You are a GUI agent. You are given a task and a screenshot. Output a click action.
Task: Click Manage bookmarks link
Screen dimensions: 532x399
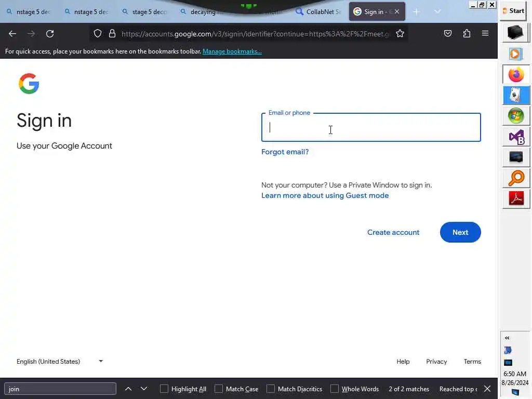[x=232, y=51]
